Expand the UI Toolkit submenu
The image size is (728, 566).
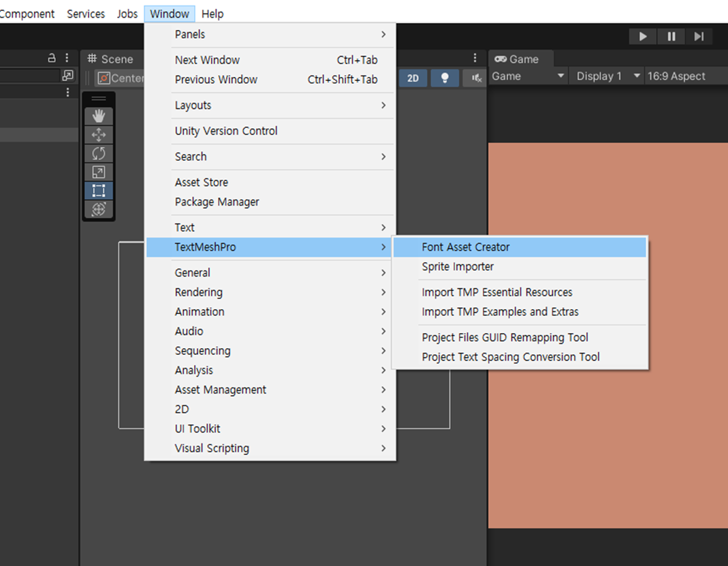(270, 428)
